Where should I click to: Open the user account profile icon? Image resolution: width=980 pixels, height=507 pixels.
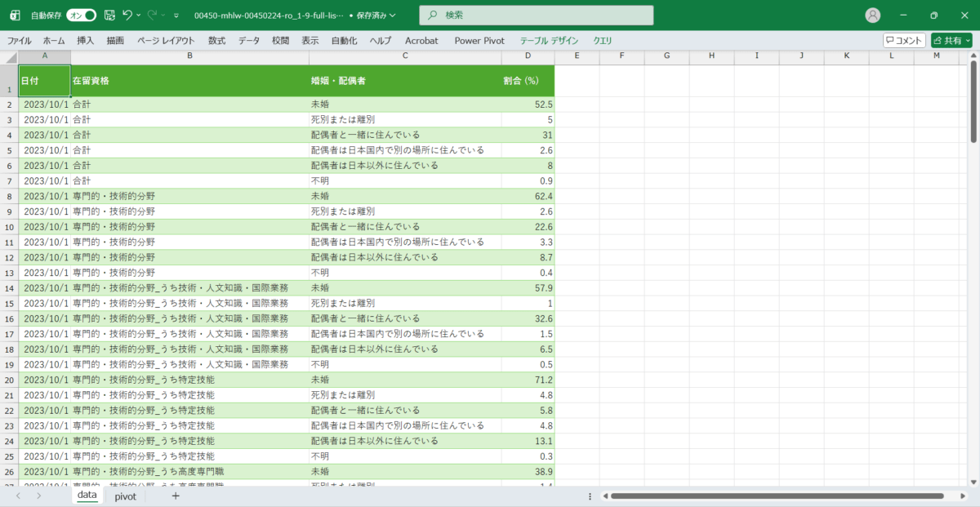pos(873,16)
